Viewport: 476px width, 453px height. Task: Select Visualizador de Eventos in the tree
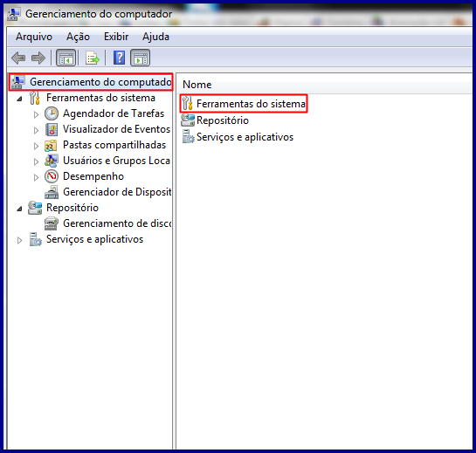[116, 129]
